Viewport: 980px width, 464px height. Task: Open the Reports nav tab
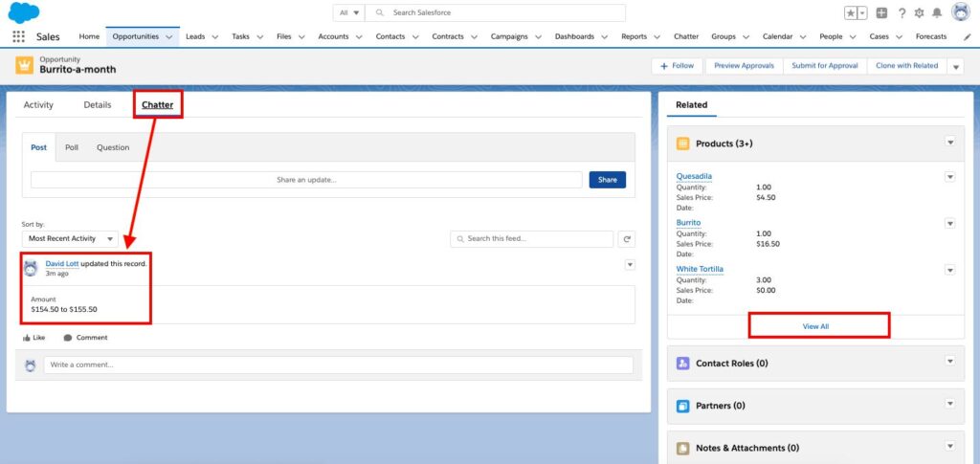[634, 37]
